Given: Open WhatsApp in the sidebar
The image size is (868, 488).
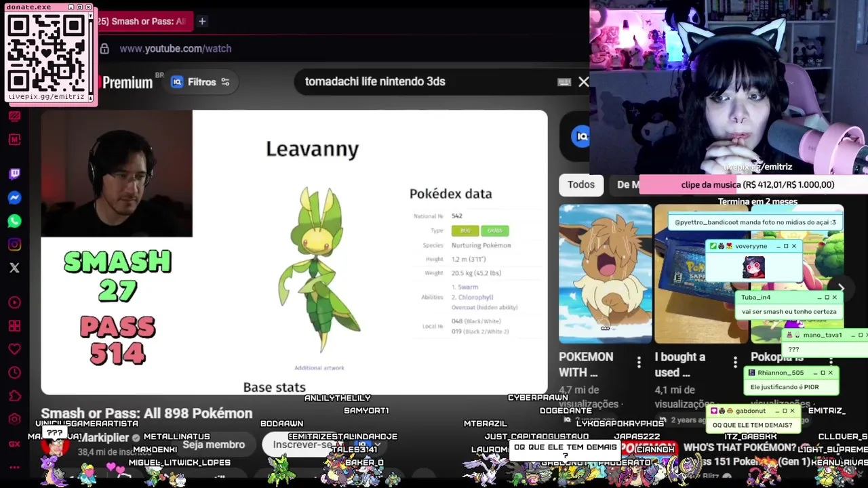Looking at the screenshot, I should coord(14,221).
